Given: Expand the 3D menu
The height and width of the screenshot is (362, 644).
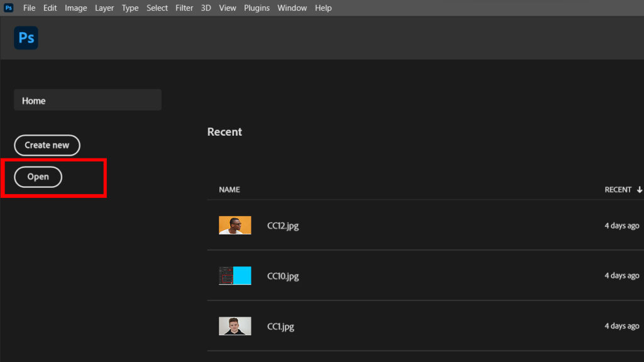Looking at the screenshot, I should [206, 8].
